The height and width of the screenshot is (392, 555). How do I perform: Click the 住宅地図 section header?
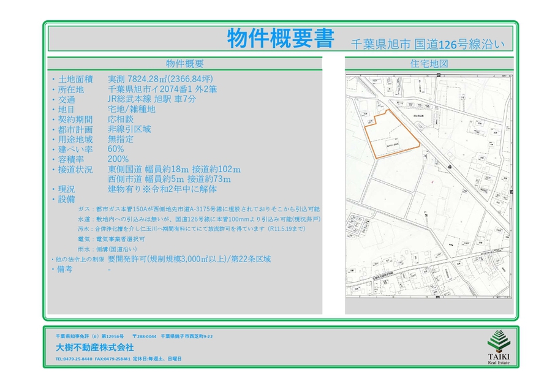429,64
